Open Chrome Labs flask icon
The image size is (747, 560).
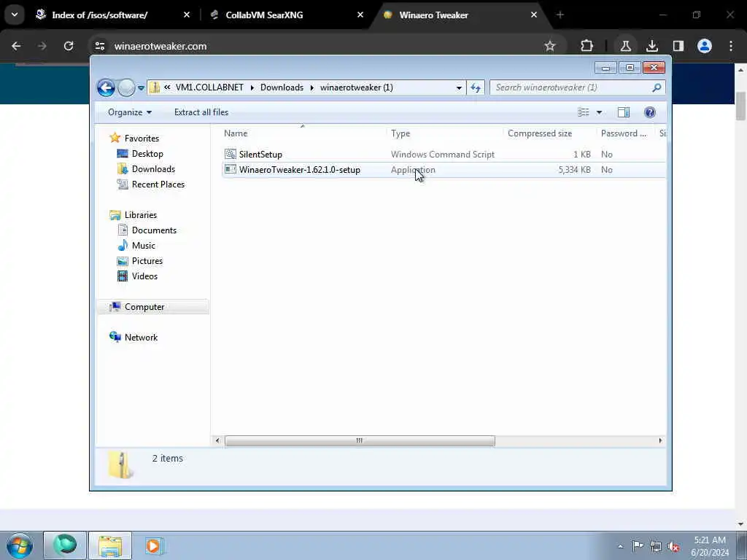(625, 46)
